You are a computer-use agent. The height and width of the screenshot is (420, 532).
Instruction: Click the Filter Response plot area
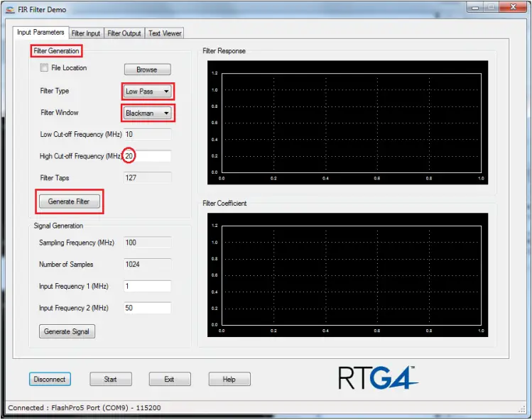coord(347,122)
